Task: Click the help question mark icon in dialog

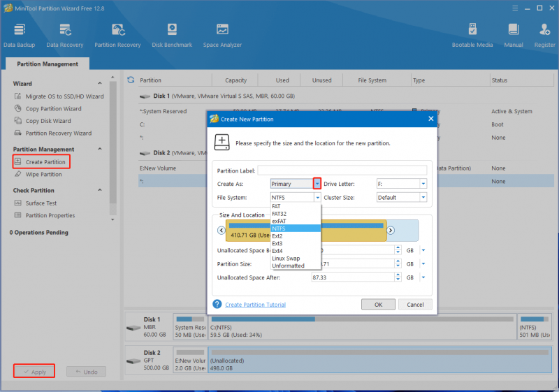Action: click(x=217, y=304)
